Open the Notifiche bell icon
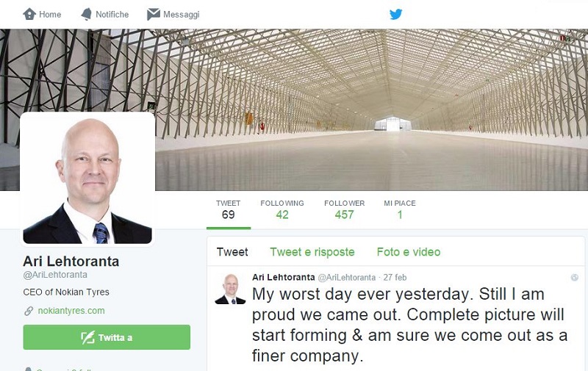Image resolution: width=588 pixels, height=371 pixels. pos(86,14)
